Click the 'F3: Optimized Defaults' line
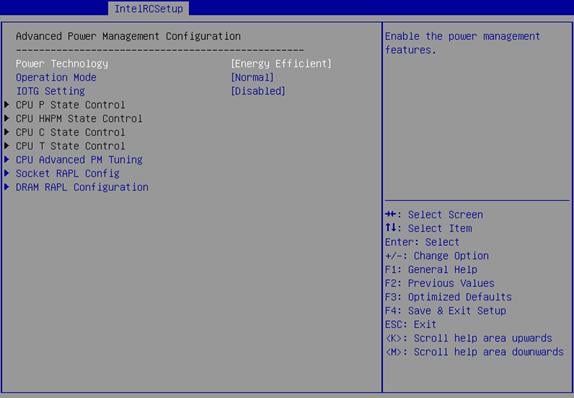Viewport: 574px width, 398px height. [x=448, y=297]
